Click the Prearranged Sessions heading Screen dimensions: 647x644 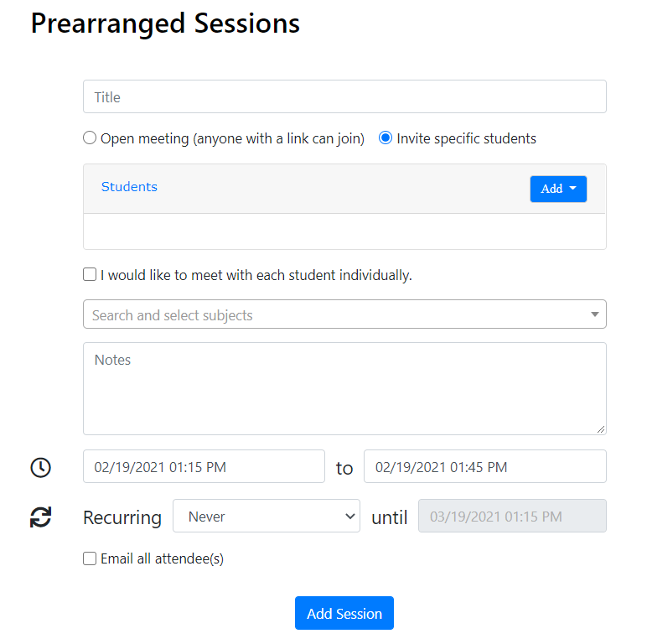tap(165, 23)
